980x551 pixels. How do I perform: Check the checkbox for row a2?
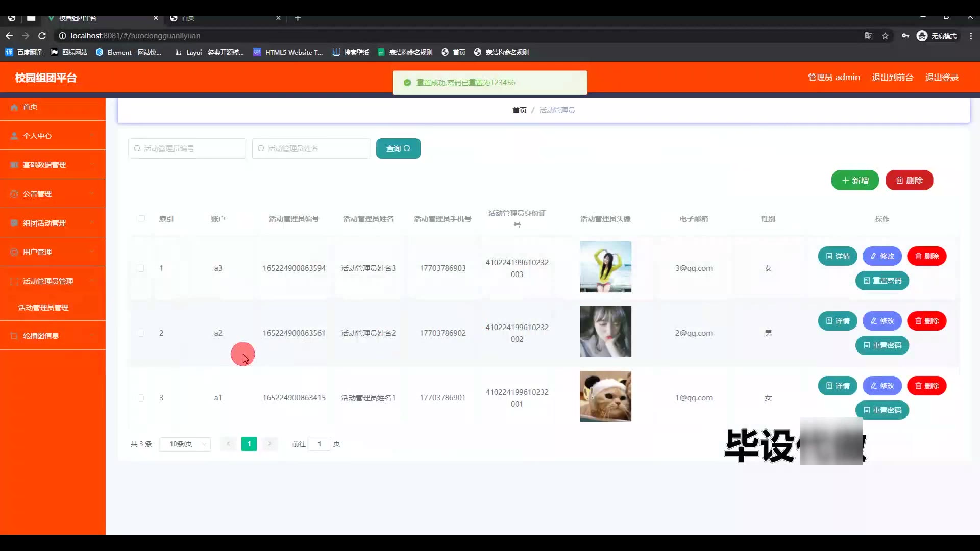tap(140, 333)
